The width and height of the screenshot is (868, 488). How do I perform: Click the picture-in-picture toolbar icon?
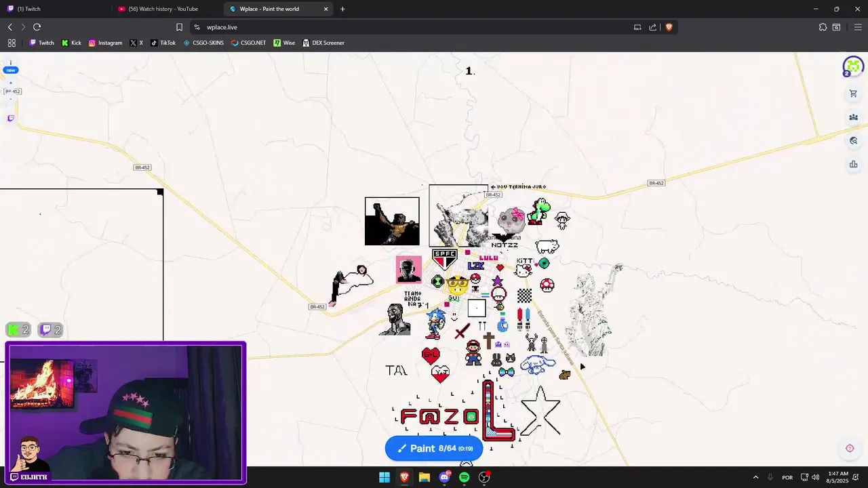pyautogui.click(x=637, y=27)
